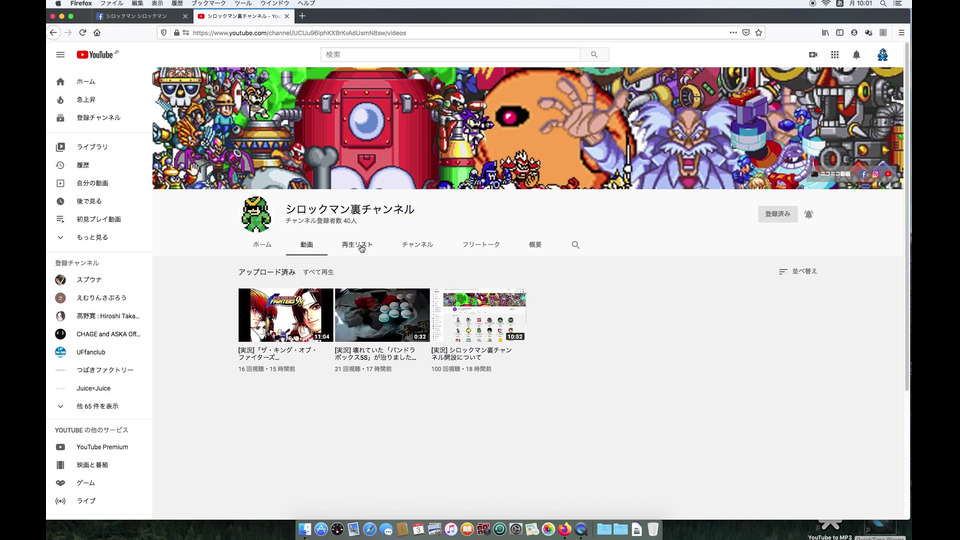The image size is (960, 540).
Task: Click the channel avatar image
Action: point(256,214)
